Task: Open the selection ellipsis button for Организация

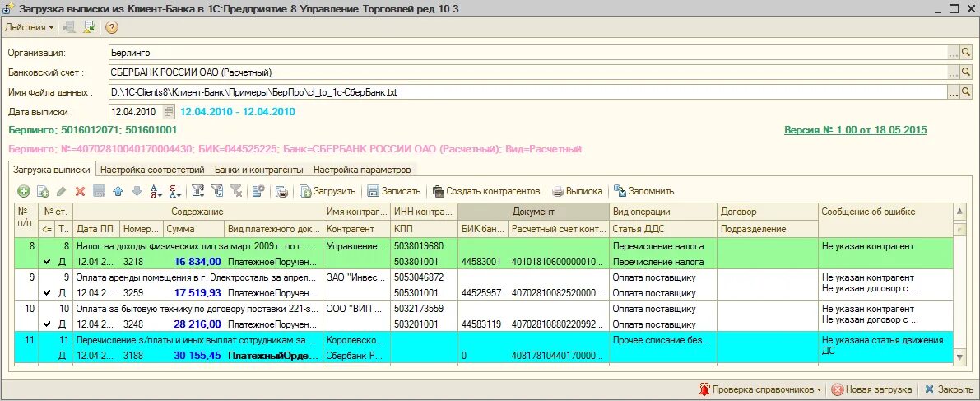Action: [x=954, y=53]
